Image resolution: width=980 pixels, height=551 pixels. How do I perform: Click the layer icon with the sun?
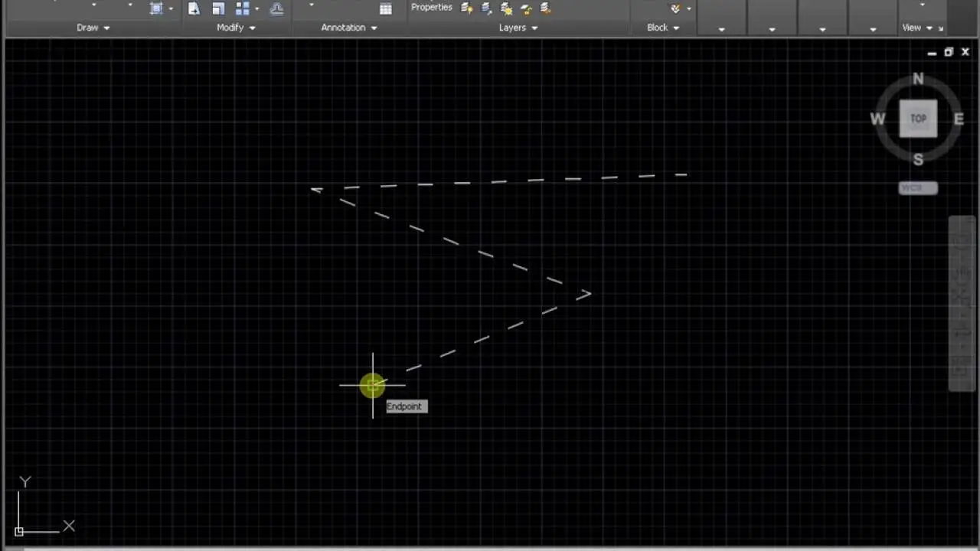tap(506, 8)
